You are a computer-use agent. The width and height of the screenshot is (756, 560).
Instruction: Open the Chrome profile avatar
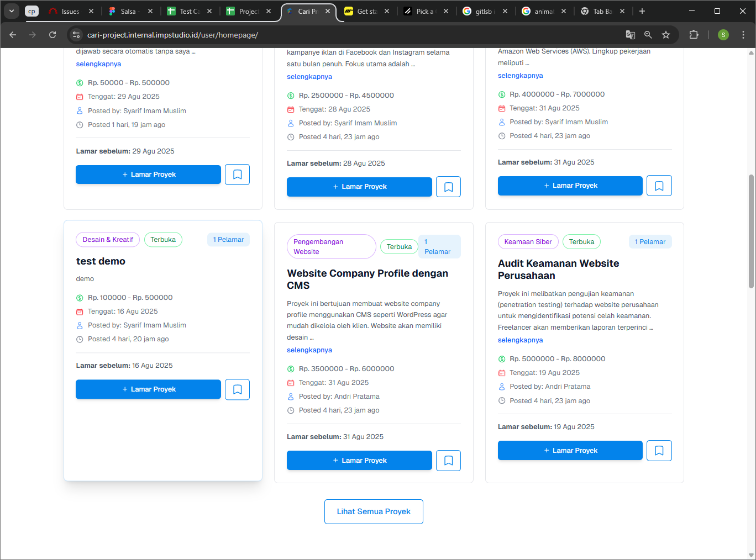[x=723, y=35]
